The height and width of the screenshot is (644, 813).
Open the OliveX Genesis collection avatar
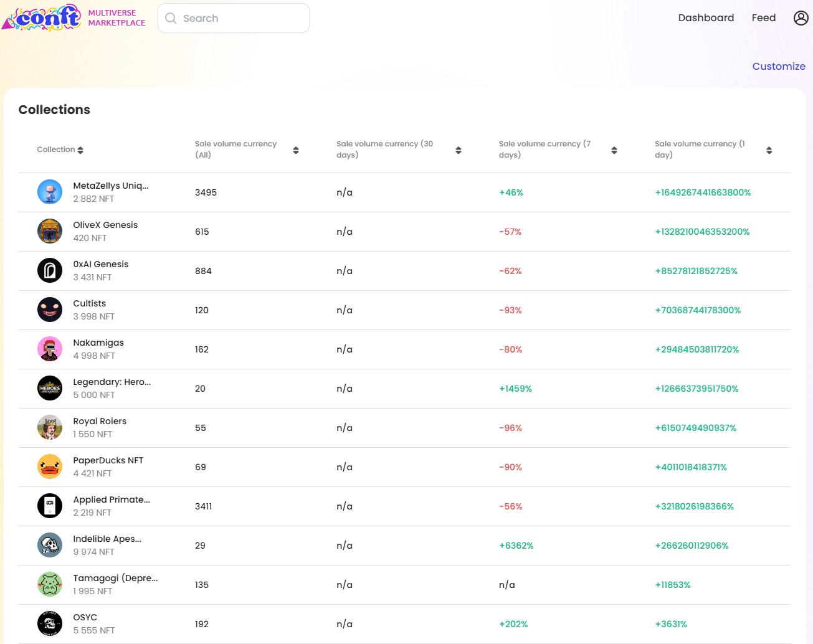coord(50,231)
